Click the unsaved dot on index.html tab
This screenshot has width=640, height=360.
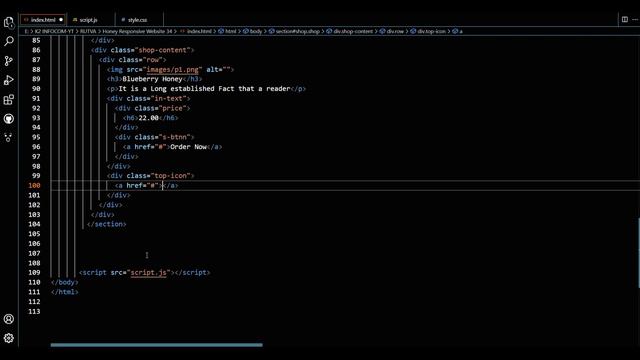tap(61, 20)
